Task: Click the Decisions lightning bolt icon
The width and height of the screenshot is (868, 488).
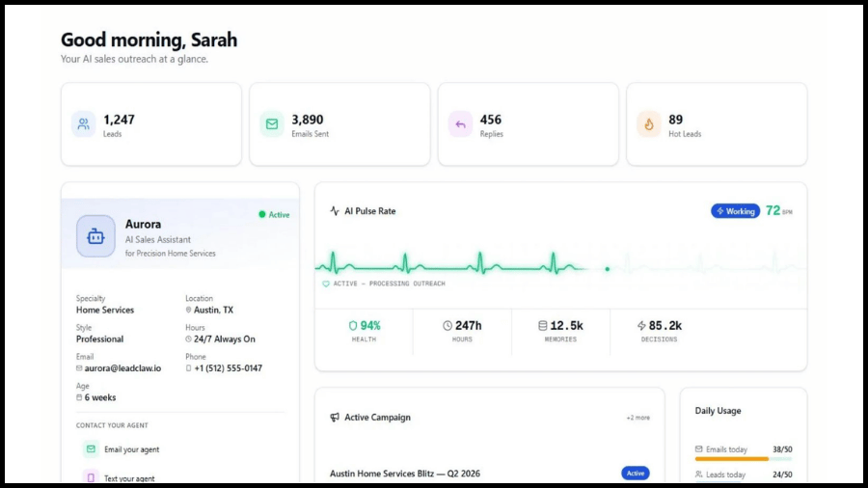Action: (641, 325)
